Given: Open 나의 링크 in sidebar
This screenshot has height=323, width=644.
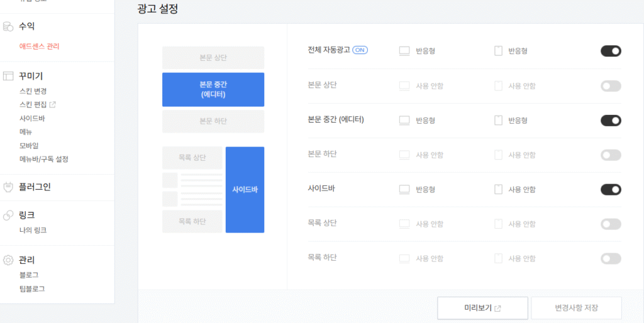Looking at the screenshot, I should pos(33,230).
